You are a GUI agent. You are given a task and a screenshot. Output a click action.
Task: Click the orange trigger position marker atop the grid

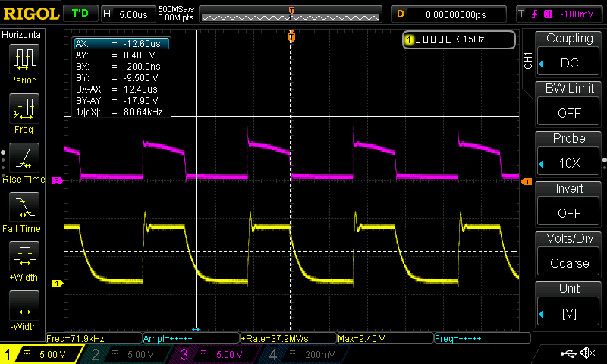pos(291,37)
